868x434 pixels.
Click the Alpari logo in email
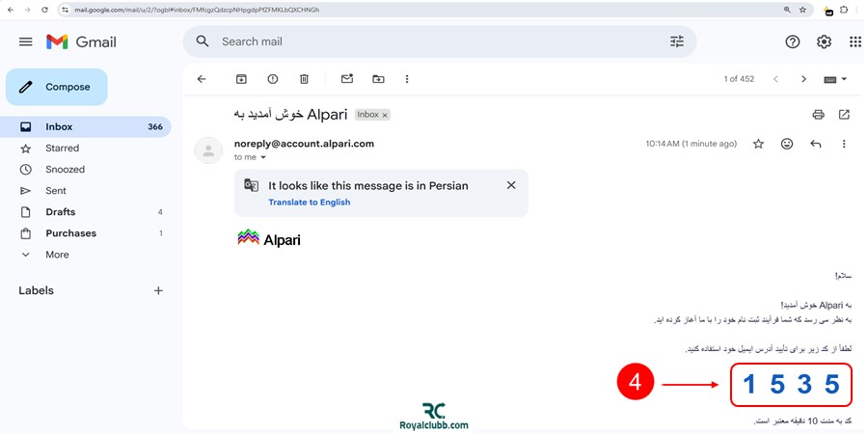pyautogui.click(x=269, y=238)
